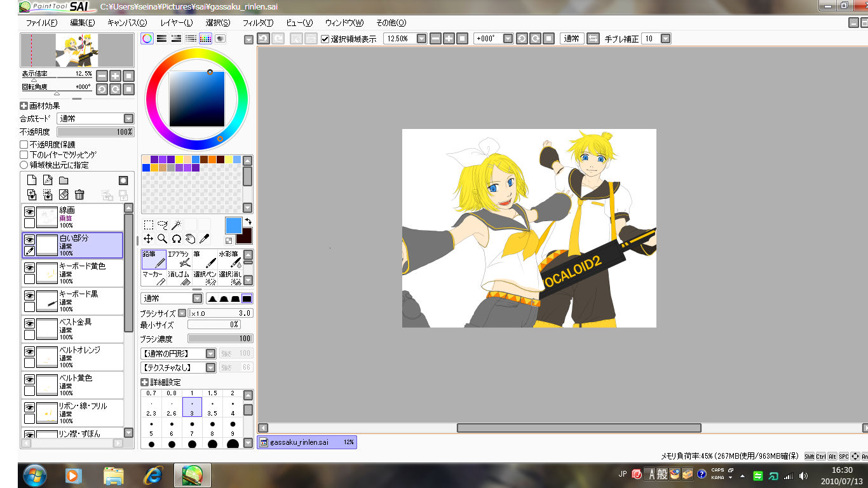This screenshot has width=868, height=488.
Task: Hide the 線画 layer
Action: click(29, 212)
